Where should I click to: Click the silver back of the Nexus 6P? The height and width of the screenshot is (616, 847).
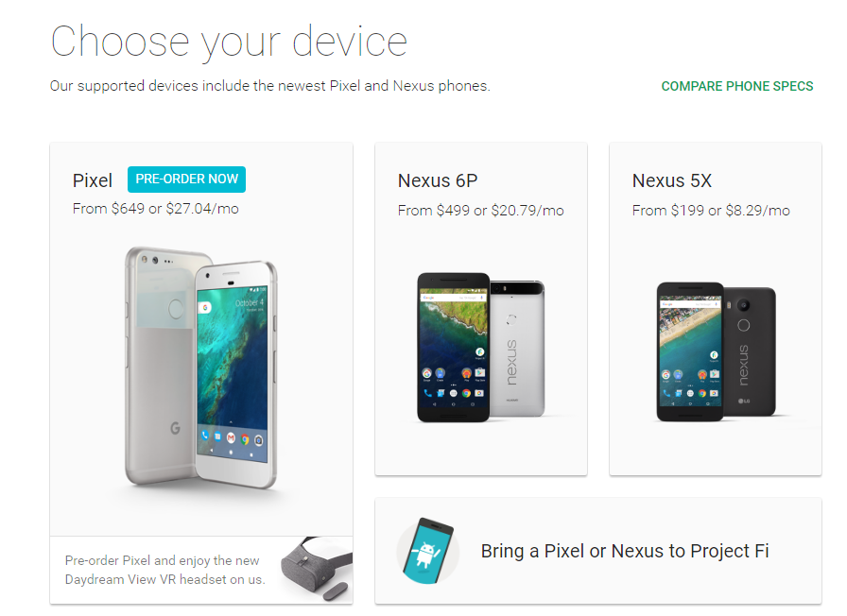point(518,349)
